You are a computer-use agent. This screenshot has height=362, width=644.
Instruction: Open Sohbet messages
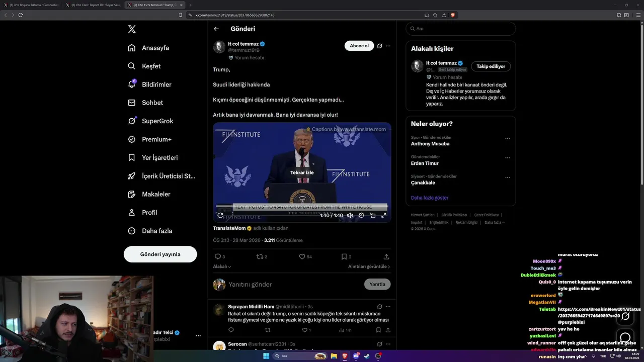[145, 103]
